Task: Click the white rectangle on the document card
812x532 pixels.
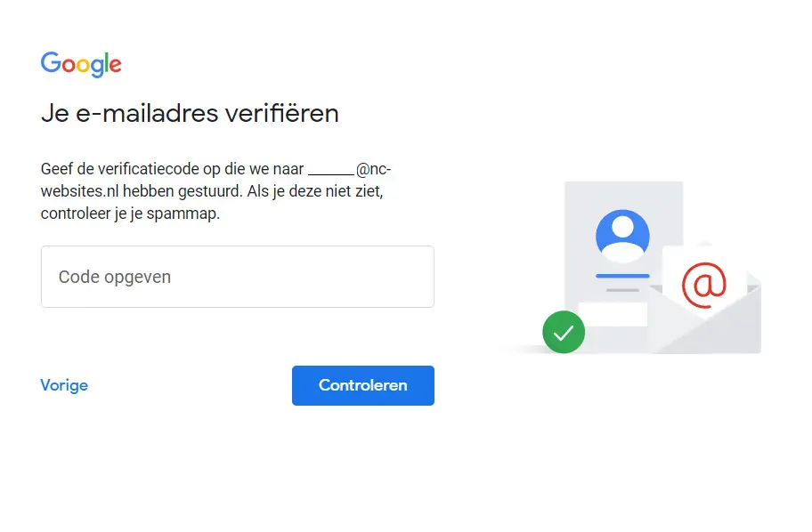Action: pyautogui.click(x=613, y=314)
